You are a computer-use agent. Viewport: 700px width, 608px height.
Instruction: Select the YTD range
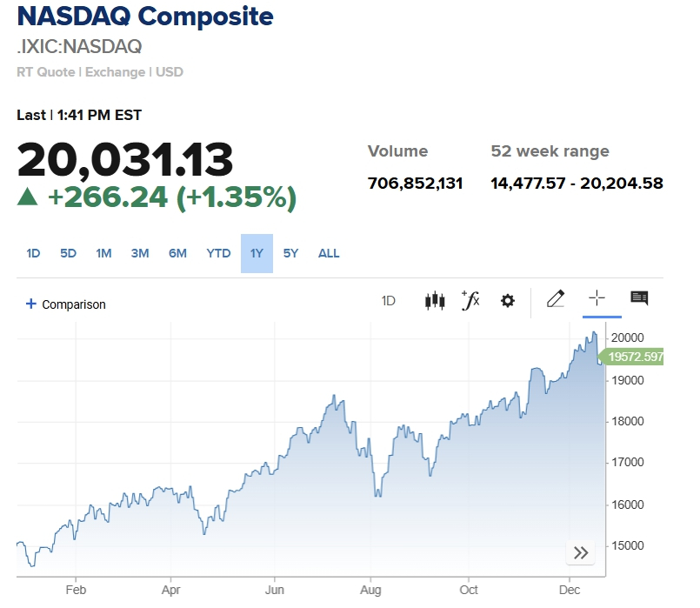point(218,254)
